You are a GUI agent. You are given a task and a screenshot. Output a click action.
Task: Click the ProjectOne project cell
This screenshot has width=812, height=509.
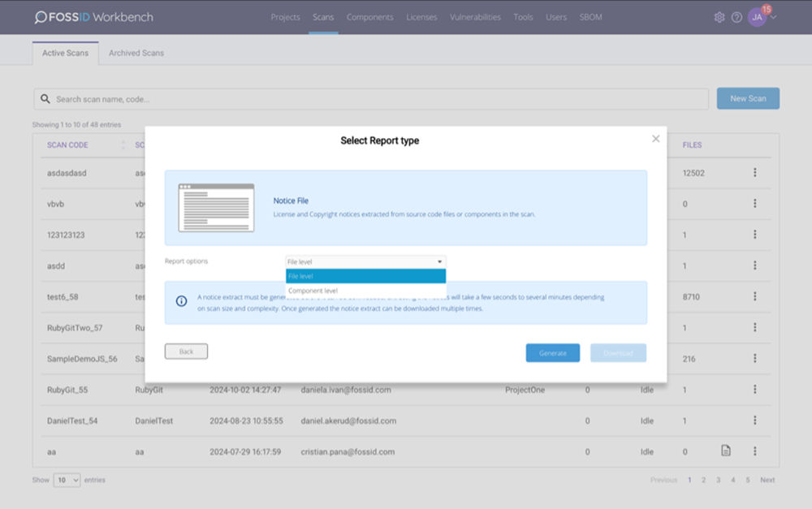(x=525, y=390)
